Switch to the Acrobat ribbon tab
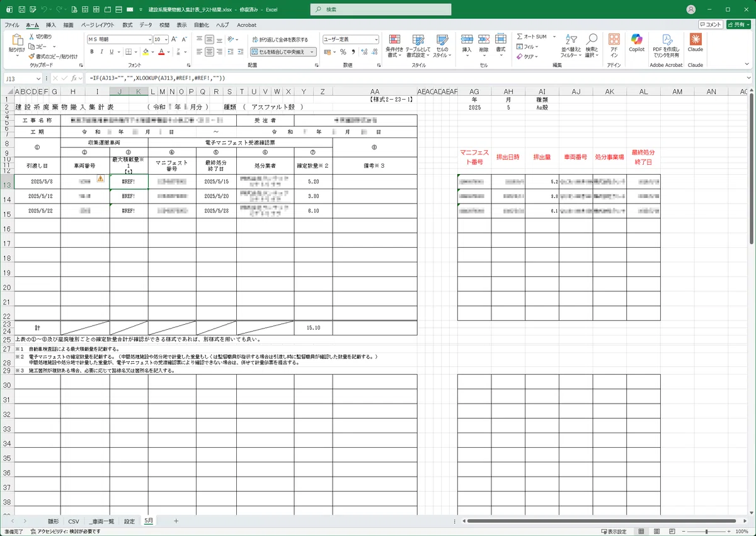 (x=247, y=25)
